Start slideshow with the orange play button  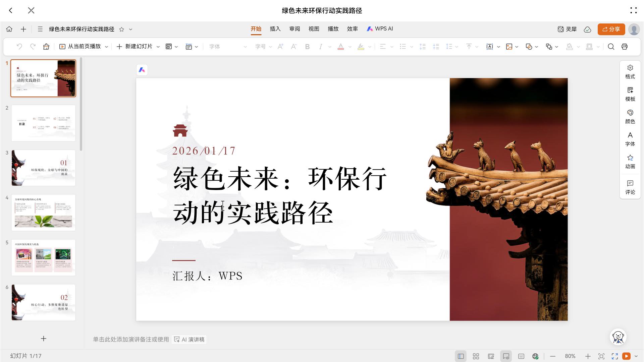[x=626, y=356]
